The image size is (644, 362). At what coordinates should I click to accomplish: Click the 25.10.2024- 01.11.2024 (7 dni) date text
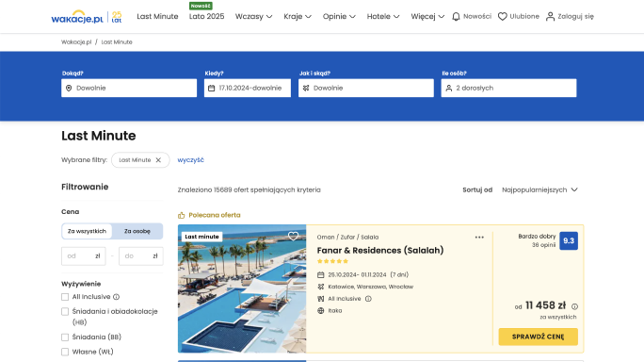pyautogui.click(x=368, y=274)
